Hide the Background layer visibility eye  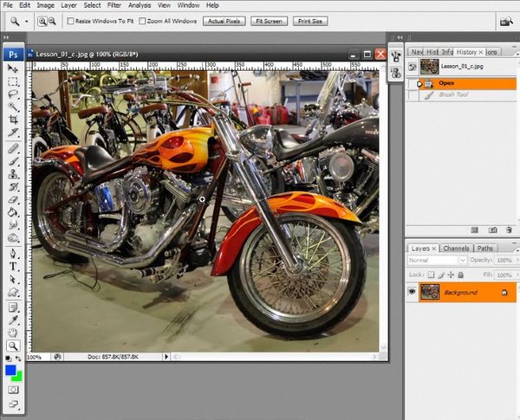tap(412, 292)
